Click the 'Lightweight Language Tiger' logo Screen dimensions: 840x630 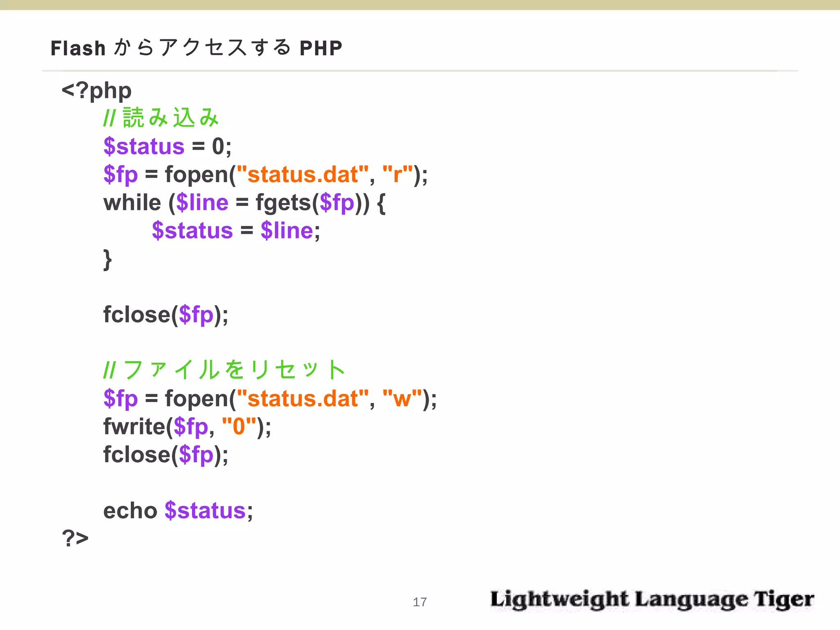point(652,600)
